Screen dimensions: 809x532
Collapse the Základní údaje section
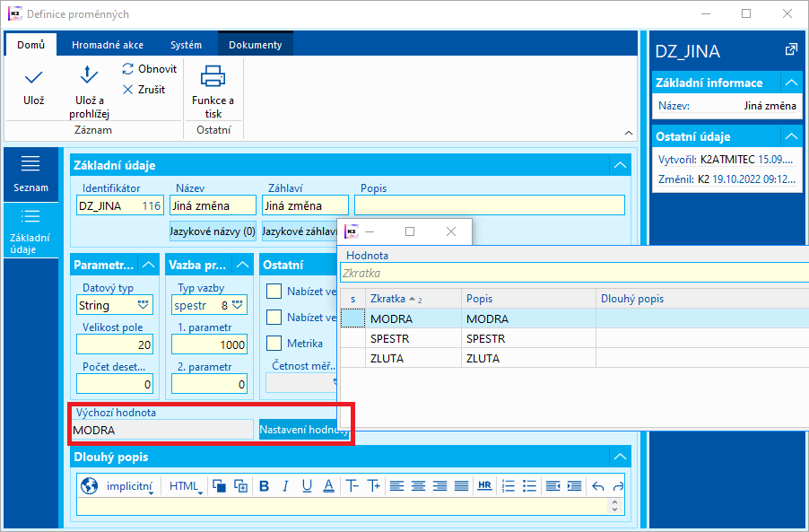[x=620, y=165]
